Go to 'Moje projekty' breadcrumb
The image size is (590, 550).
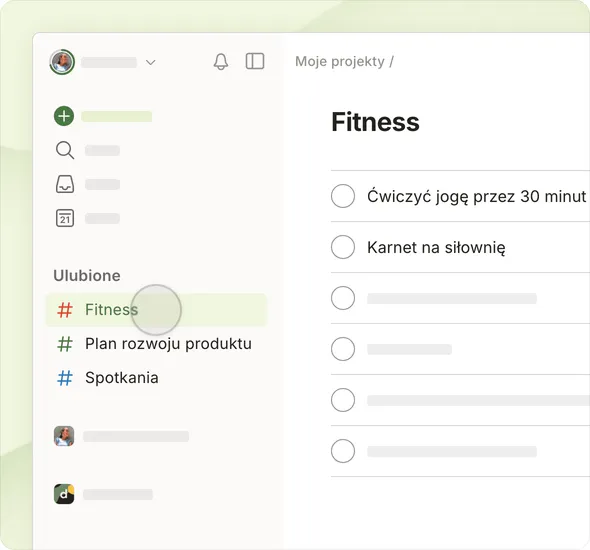pos(340,61)
